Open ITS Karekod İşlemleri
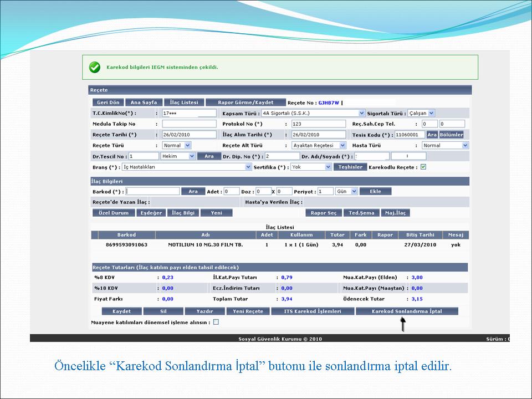The image size is (532, 399). (313, 311)
